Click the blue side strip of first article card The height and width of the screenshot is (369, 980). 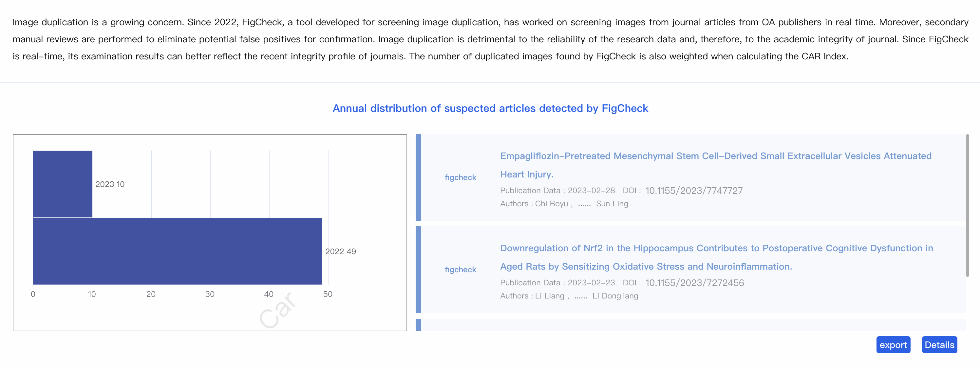pyautogui.click(x=418, y=177)
